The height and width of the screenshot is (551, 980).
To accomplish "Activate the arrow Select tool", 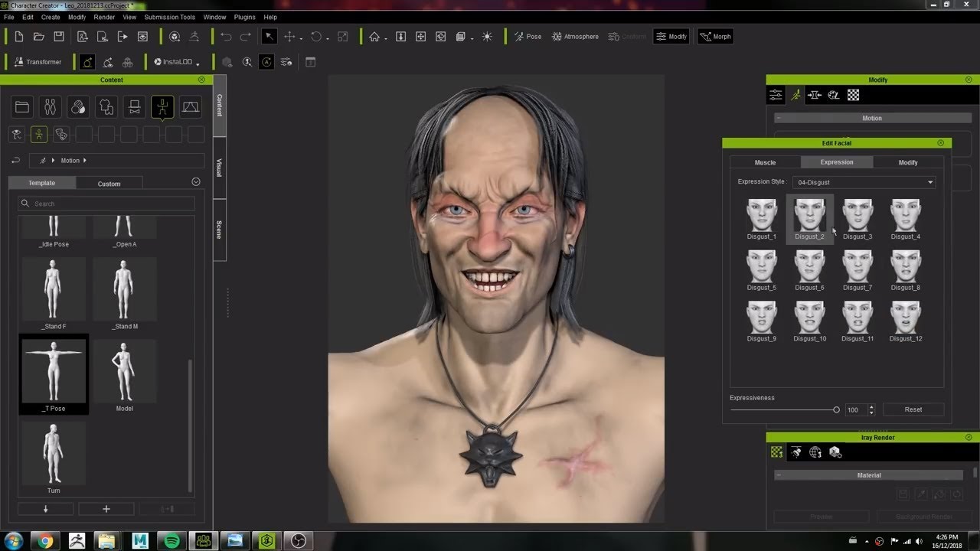I will tap(269, 37).
